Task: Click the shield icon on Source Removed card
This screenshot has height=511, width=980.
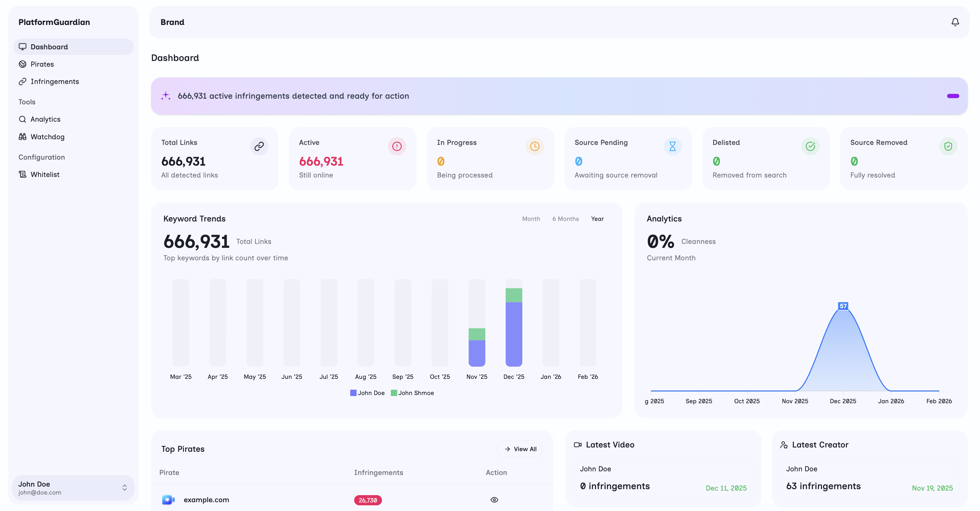Action: click(x=948, y=146)
